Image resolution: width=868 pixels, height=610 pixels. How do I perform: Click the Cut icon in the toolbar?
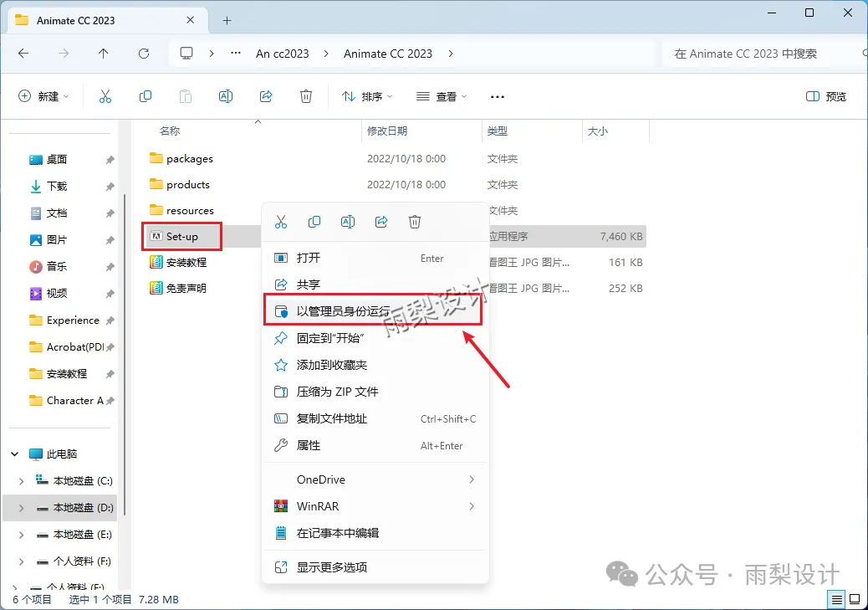pos(105,96)
